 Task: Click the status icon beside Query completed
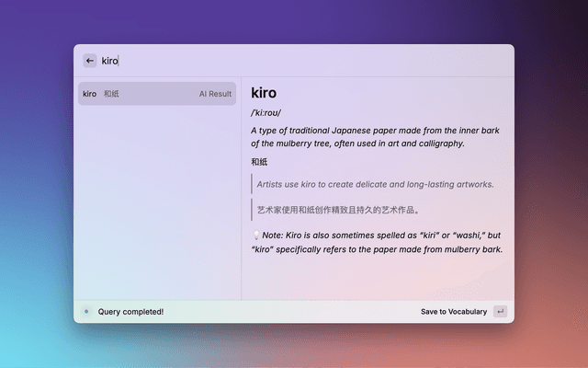pyautogui.click(x=86, y=312)
